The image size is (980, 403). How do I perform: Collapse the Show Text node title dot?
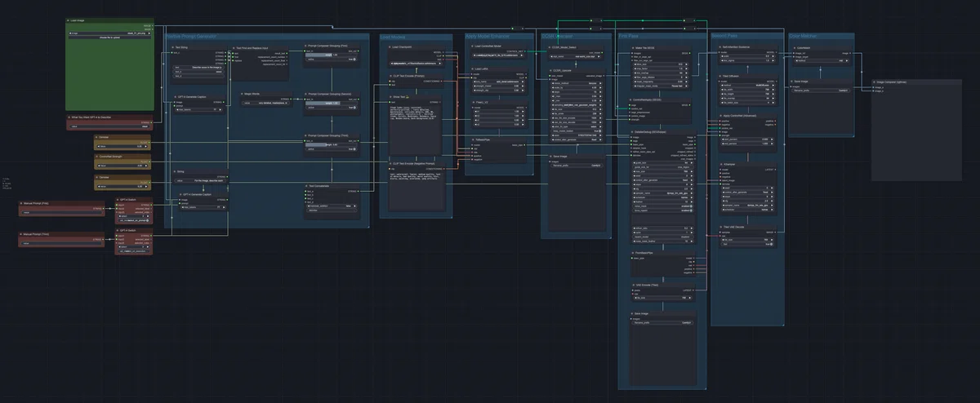pos(390,96)
